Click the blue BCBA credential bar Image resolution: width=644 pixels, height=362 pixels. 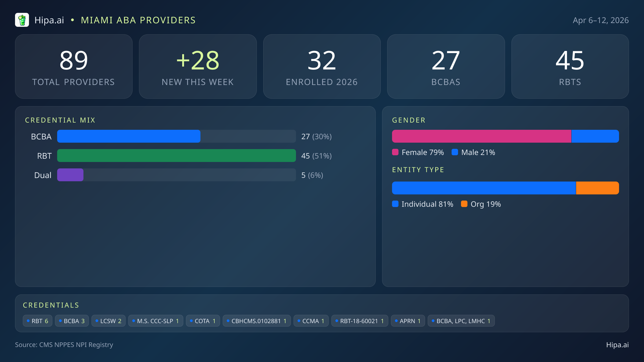click(x=129, y=136)
